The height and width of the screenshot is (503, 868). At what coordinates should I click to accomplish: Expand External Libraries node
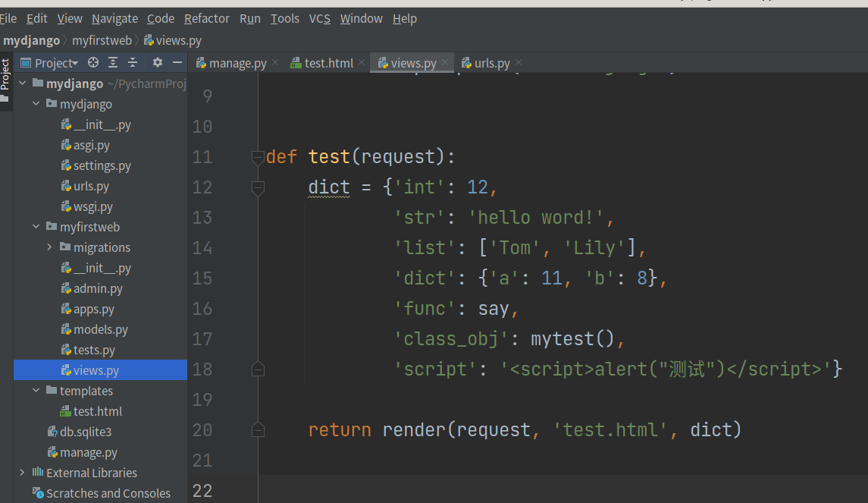point(23,473)
